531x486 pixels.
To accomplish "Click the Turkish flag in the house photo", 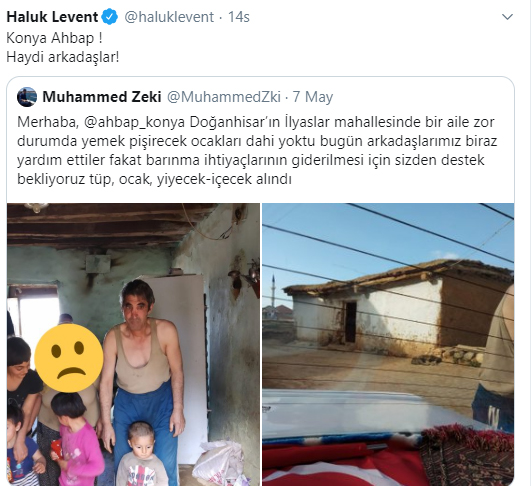I will click(340, 466).
